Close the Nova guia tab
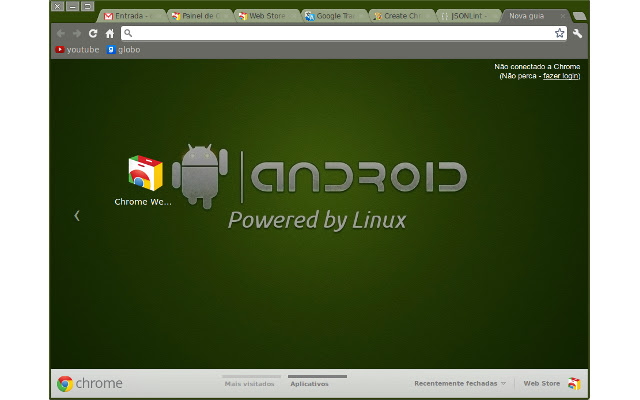Viewport: 640px width, 400px height. point(562,16)
